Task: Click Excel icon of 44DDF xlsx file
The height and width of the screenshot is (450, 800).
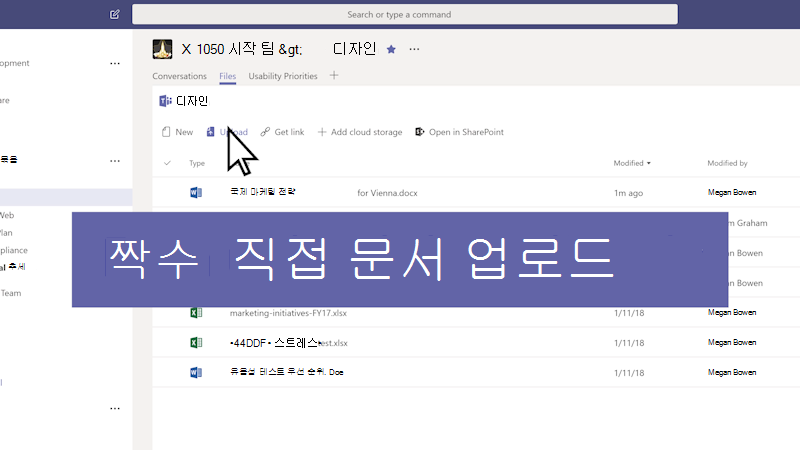Action: (196, 342)
